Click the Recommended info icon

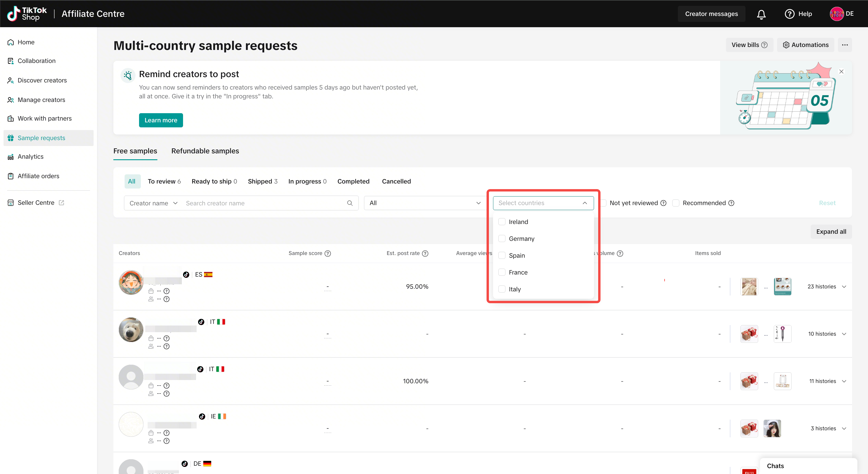tap(731, 203)
